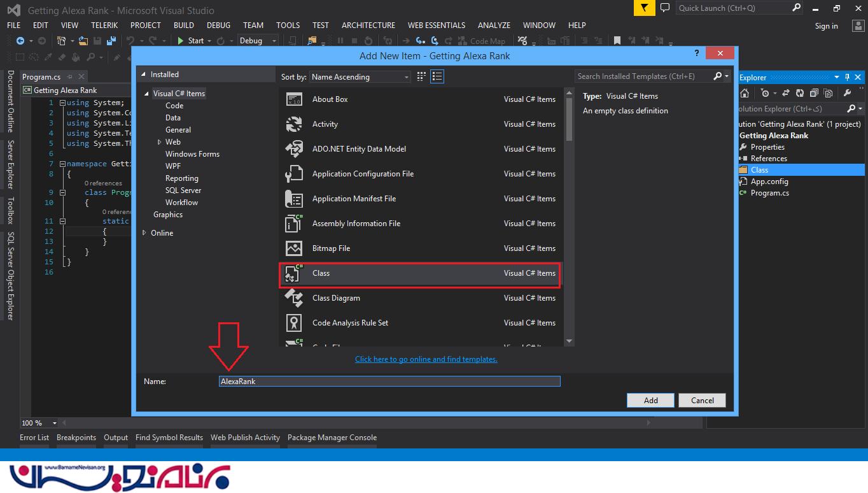Open the ARCHITECTURE menu
Viewport: 868px width, 493px height.
[x=368, y=25]
